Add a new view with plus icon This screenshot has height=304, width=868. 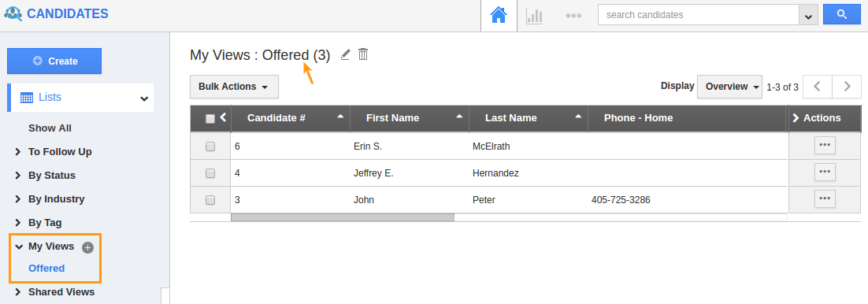[x=87, y=248]
